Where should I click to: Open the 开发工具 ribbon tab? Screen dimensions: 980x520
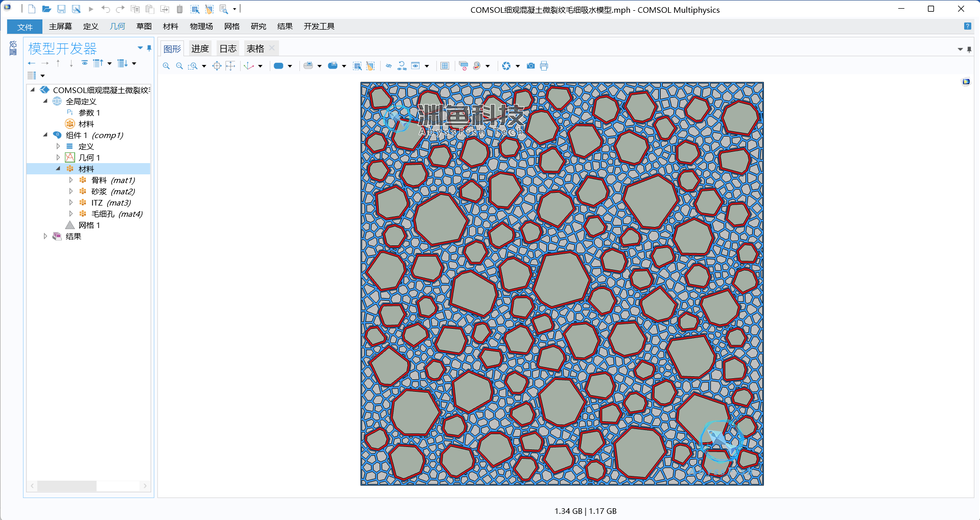click(x=319, y=27)
